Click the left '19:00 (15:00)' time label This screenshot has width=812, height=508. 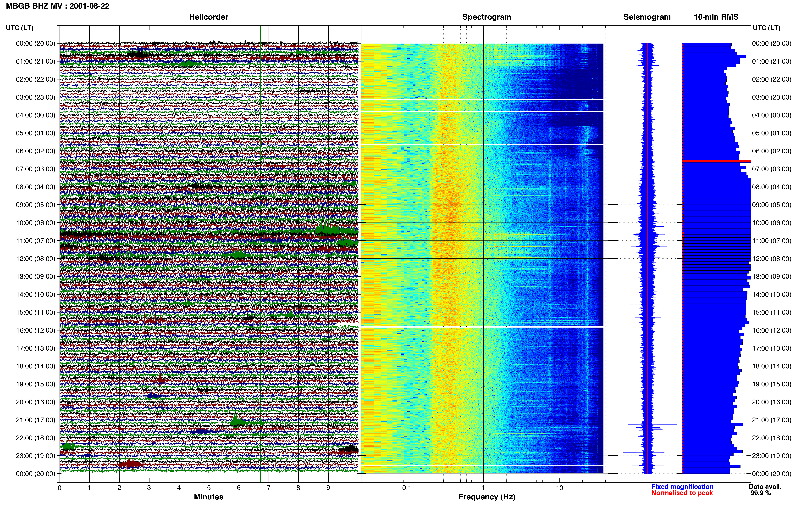[36, 384]
